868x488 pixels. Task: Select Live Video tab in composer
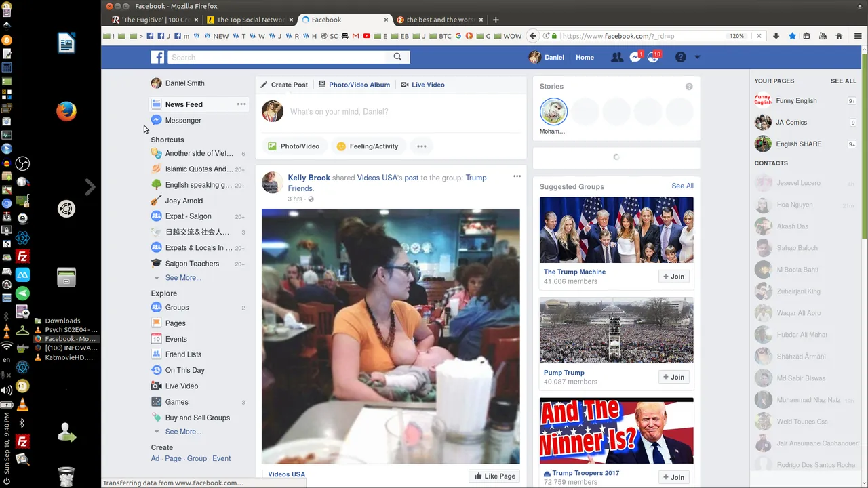pyautogui.click(x=422, y=85)
